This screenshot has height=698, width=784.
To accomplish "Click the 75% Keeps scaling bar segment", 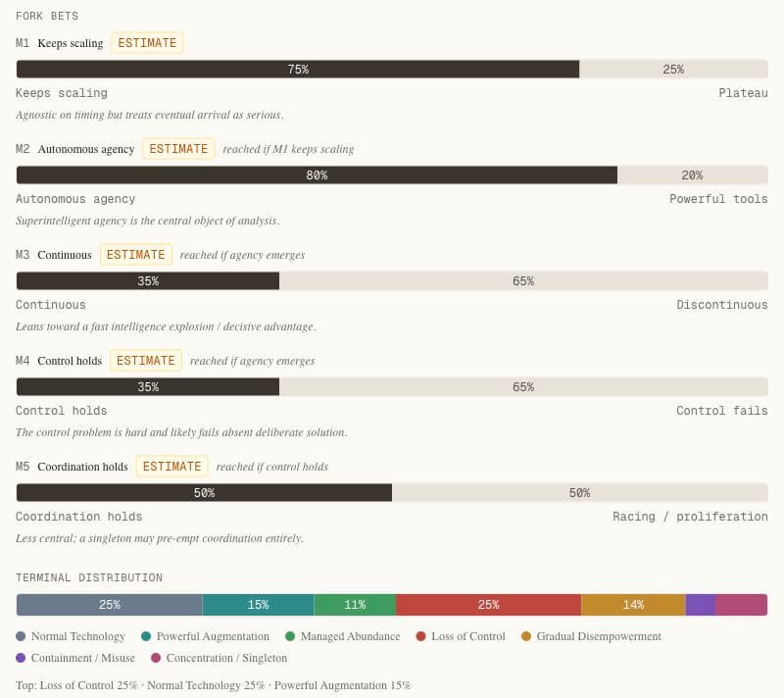I will click(x=298, y=69).
